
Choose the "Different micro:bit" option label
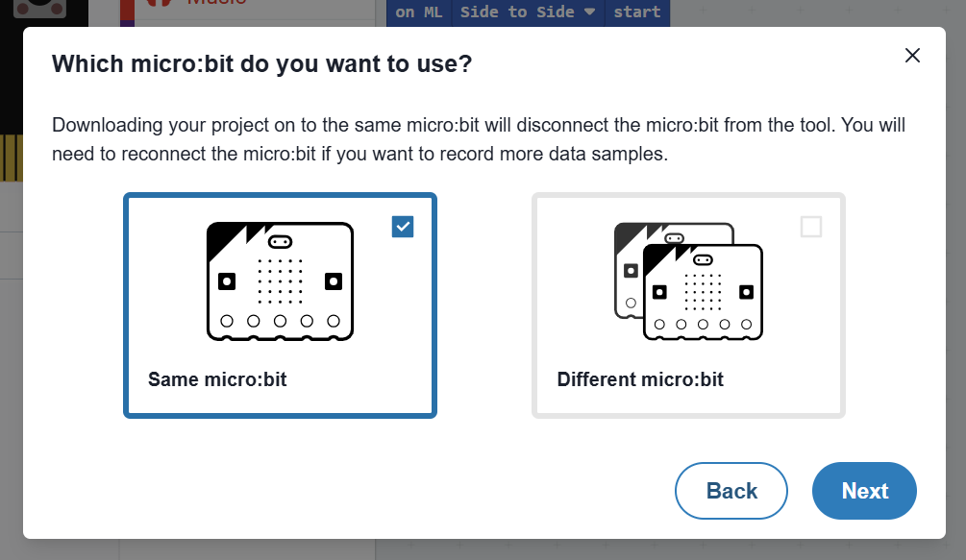pyautogui.click(x=640, y=379)
